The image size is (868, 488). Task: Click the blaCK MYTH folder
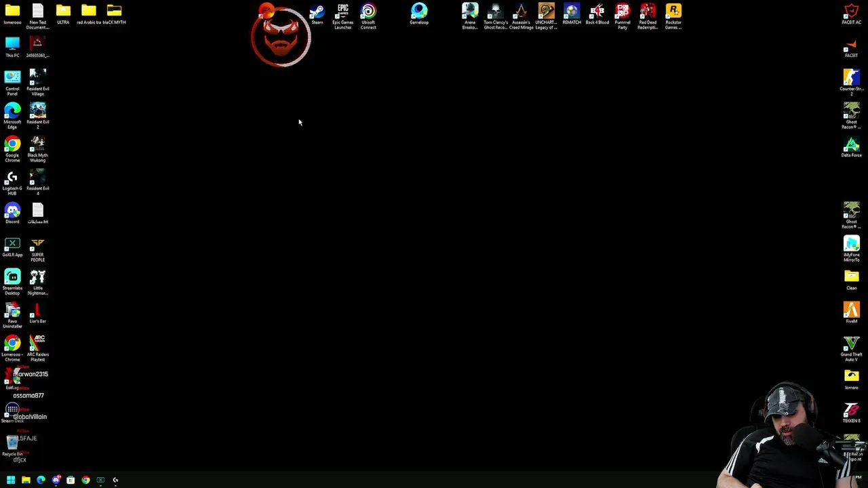114,14
